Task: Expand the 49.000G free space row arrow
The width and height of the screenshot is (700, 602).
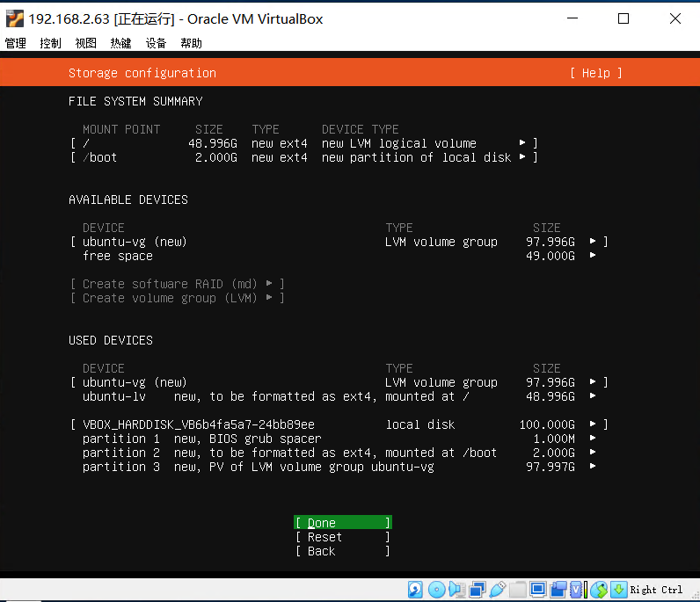Action: (x=593, y=255)
